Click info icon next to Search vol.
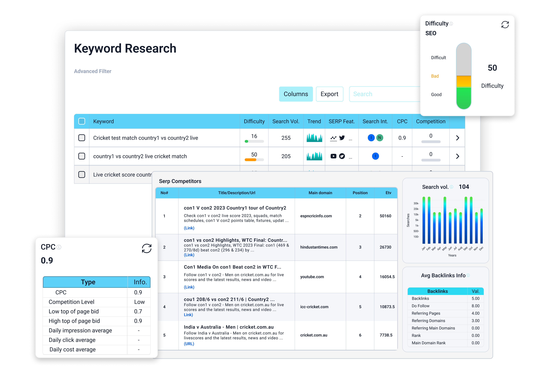 click(x=451, y=187)
